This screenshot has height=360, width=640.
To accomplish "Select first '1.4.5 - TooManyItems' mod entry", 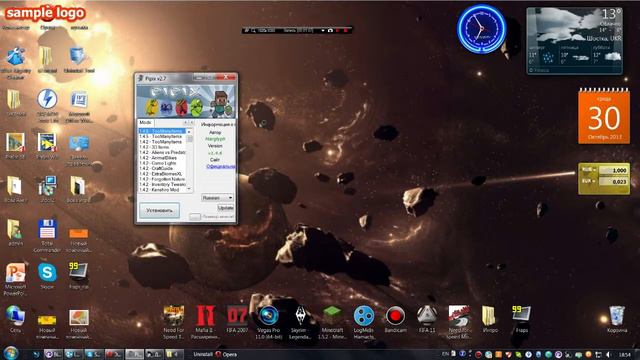I will (x=162, y=131).
